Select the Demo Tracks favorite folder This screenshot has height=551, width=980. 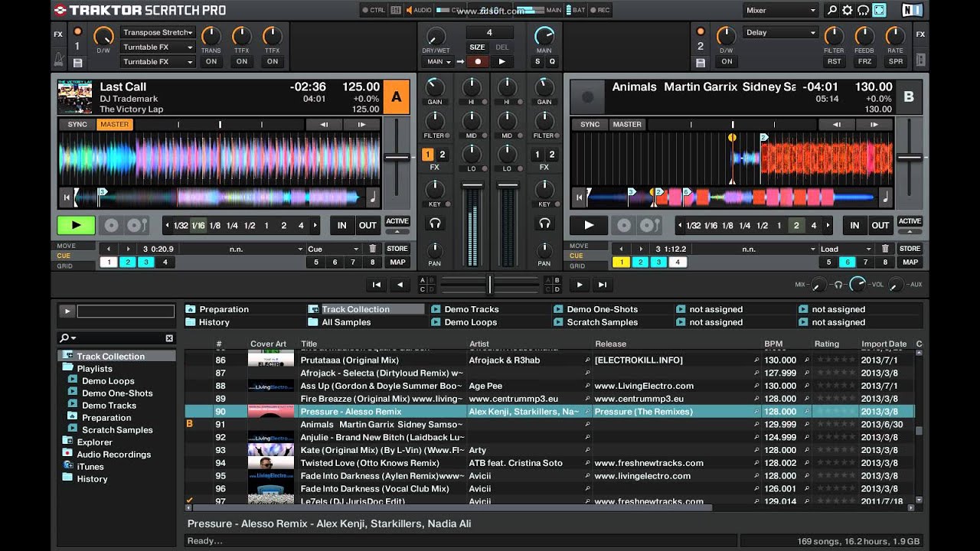tap(472, 309)
